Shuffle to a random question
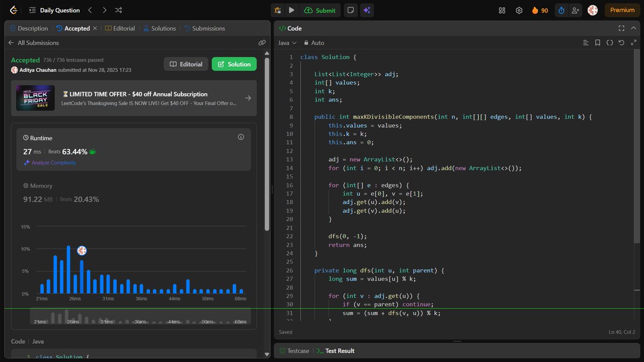The width and height of the screenshot is (644, 362). tap(118, 10)
